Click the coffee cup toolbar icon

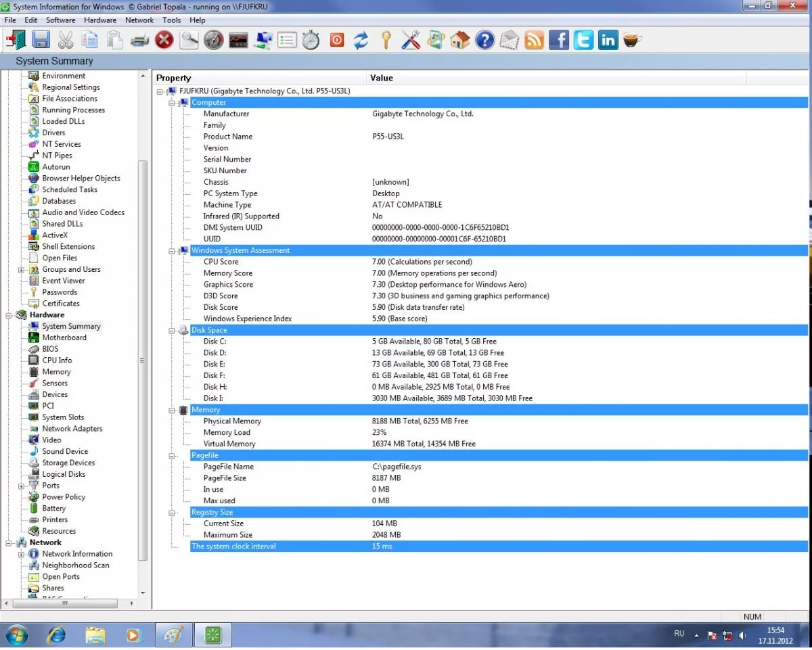(632, 41)
